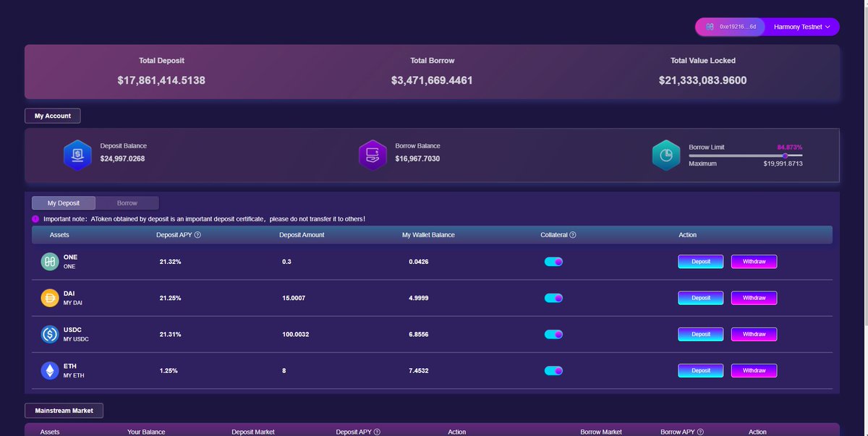
Task: Click Deposit button for ONE
Action: pos(701,262)
